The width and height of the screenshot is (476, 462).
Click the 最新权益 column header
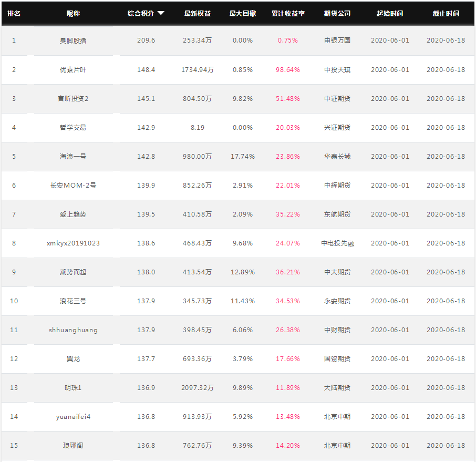click(x=198, y=13)
